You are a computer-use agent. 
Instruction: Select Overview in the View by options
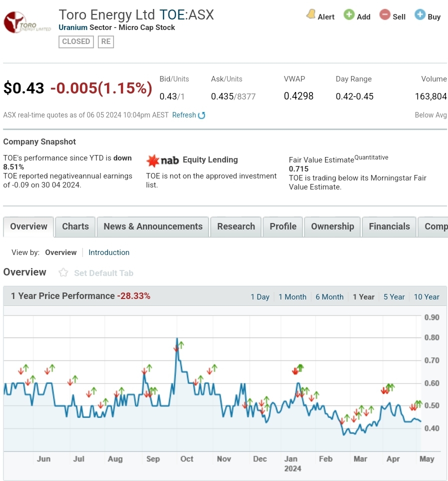click(x=61, y=252)
